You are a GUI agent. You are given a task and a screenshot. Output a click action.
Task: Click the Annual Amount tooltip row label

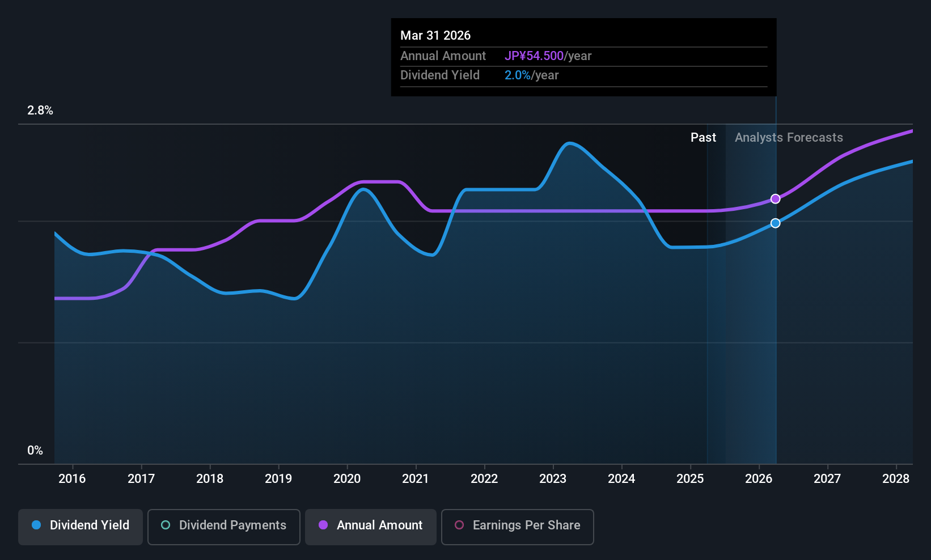tap(443, 56)
